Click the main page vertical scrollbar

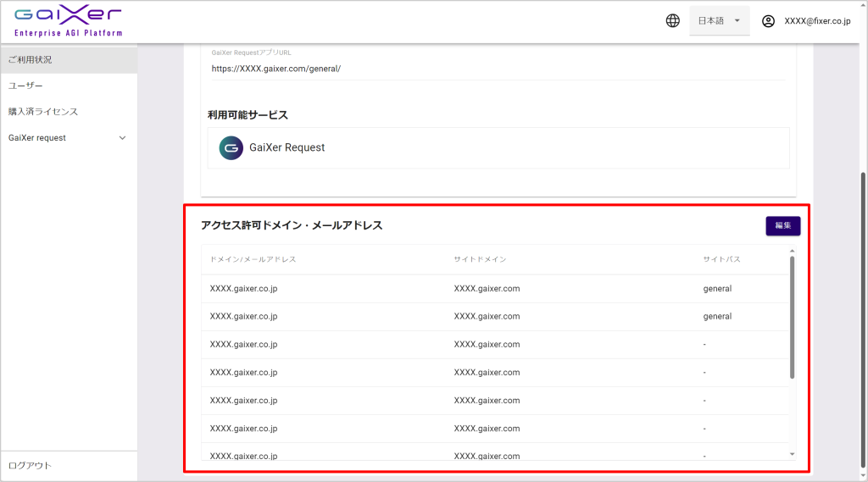pos(863,322)
